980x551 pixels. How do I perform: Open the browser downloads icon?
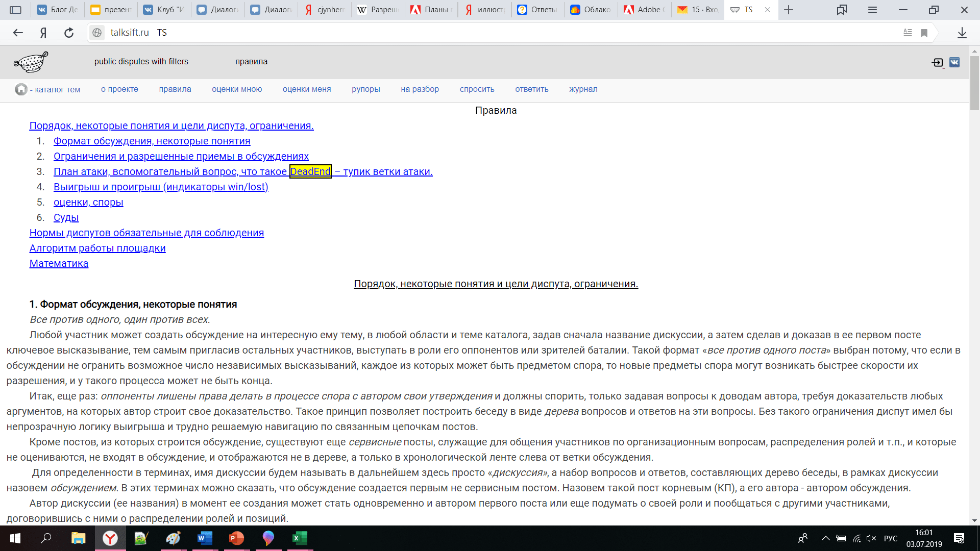click(x=962, y=33)
